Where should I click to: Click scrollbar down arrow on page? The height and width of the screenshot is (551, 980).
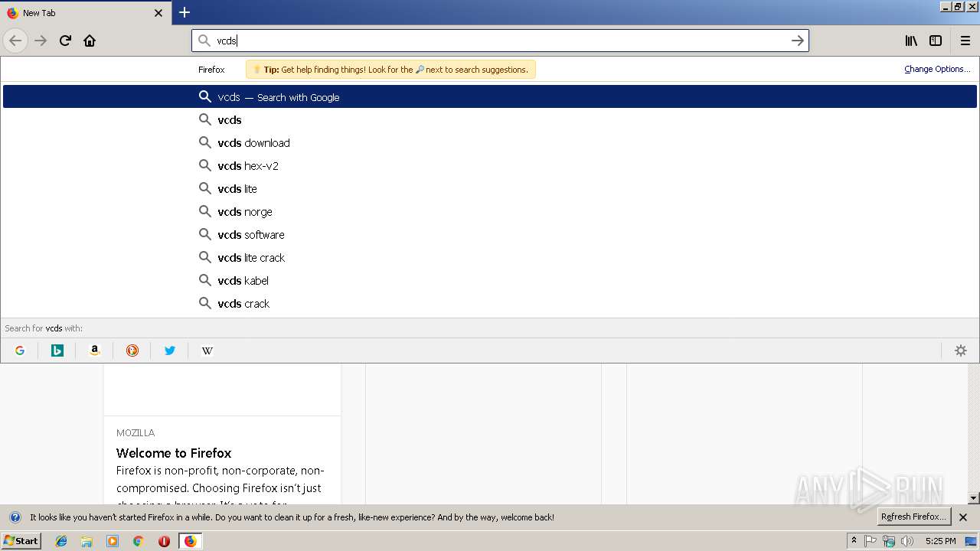pyautogui.click(x=974, y=498)
